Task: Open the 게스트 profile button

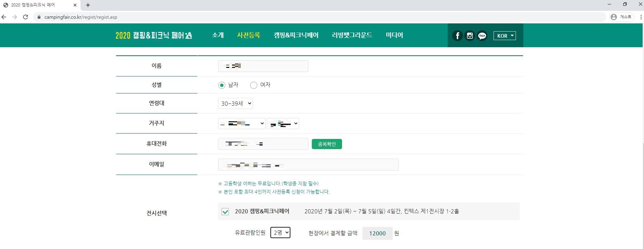Action: coord(622,17)
